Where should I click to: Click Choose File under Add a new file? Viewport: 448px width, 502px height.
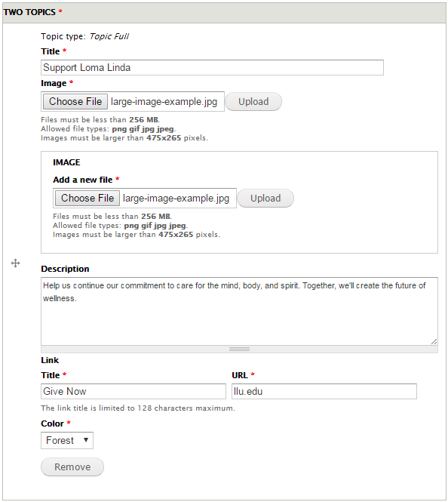[x=87, y=199]
